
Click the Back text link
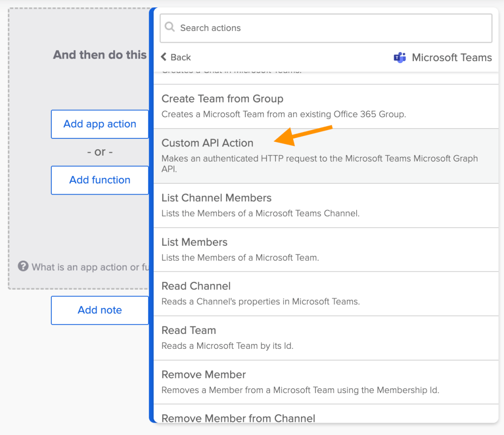click(180, 57)
